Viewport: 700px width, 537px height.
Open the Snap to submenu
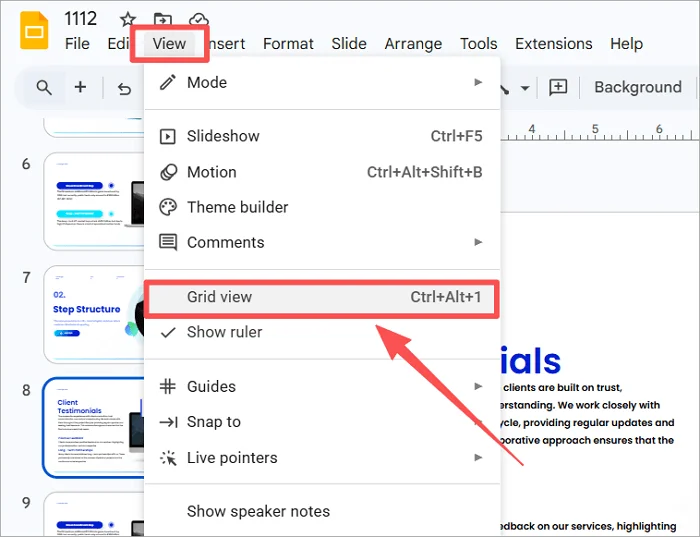(322, 422)
